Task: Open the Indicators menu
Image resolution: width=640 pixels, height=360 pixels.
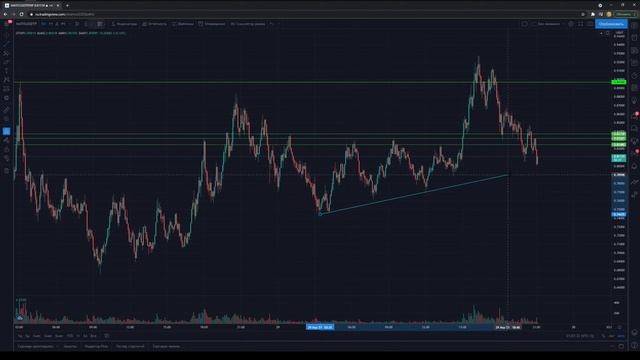Action: (x=124, y=24)
